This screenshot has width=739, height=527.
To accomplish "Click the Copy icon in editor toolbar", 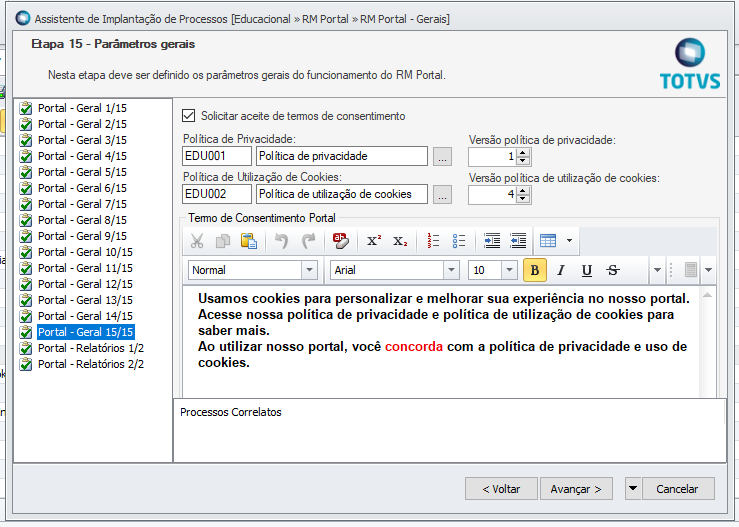I will [222, 241].
